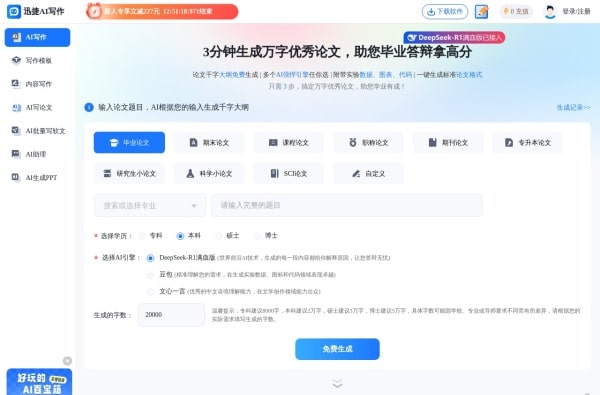The height and width of the screenshot is (395, 600).
Task: Click the 生成的字数 word count field
Action: point(171,315)
